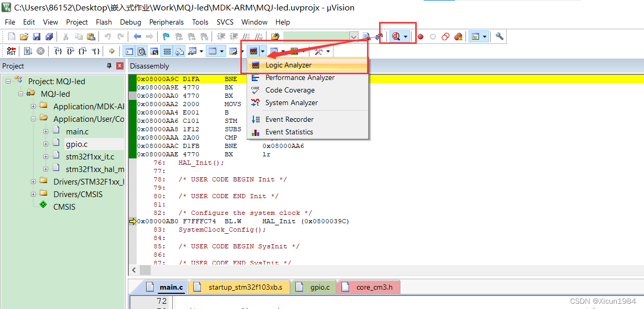Choose Performance Analyzer menu entry

click(x=308, y=77)
